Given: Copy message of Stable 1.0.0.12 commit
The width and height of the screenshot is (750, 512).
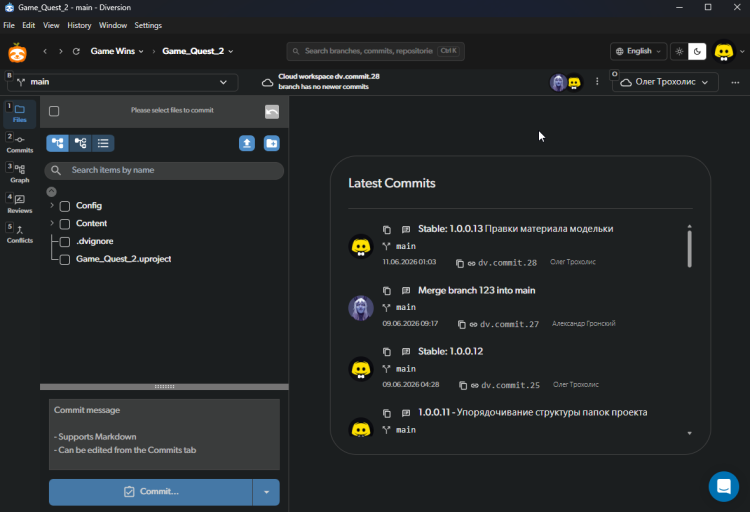Looking at the screenshot, I should pyautogui.click(x=386, y=352).
